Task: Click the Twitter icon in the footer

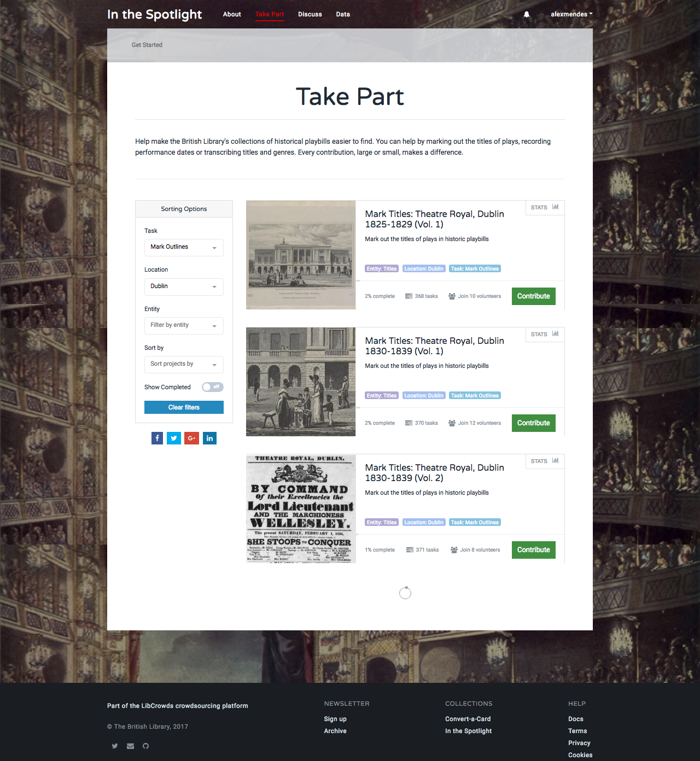Action: coord(115,746)
